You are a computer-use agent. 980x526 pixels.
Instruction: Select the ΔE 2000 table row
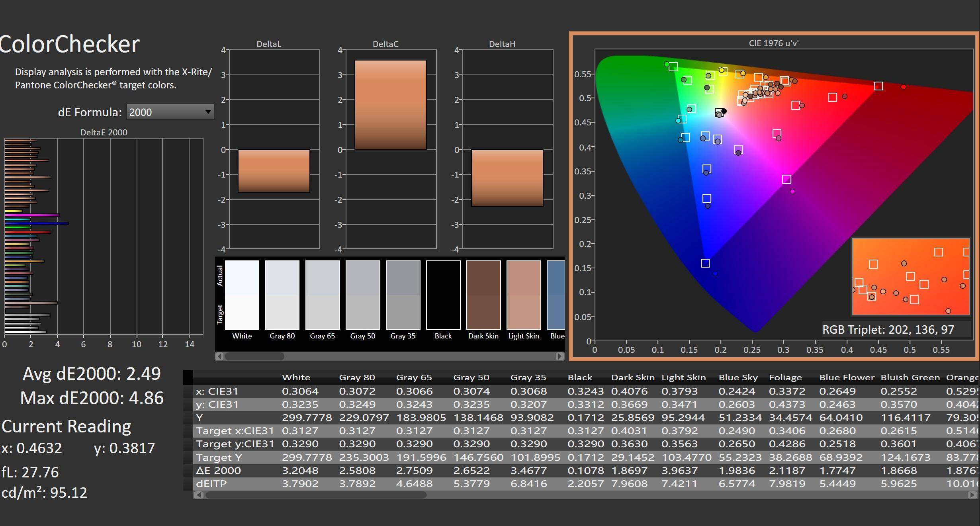click(x=218, y=471)
